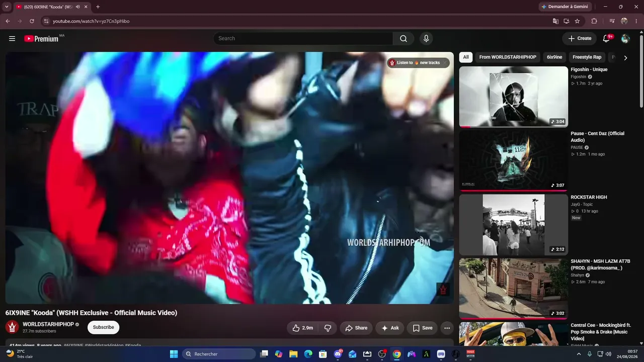
Task: Dislike the video with thumbs down
Action: [x=328, y=328]
